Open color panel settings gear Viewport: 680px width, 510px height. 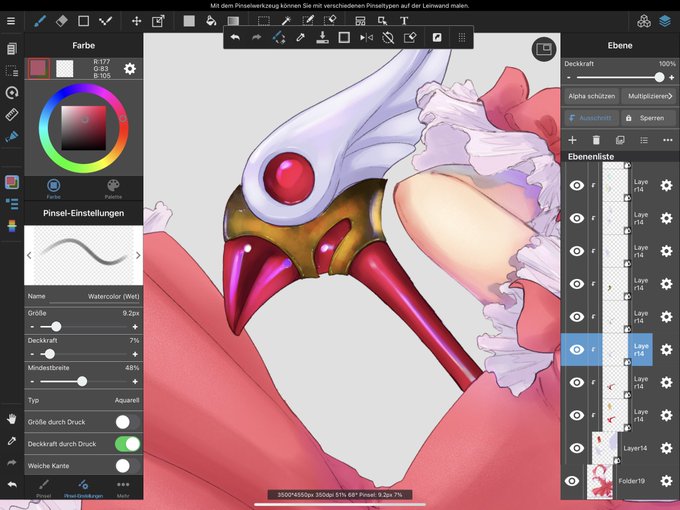click(130, 69)
